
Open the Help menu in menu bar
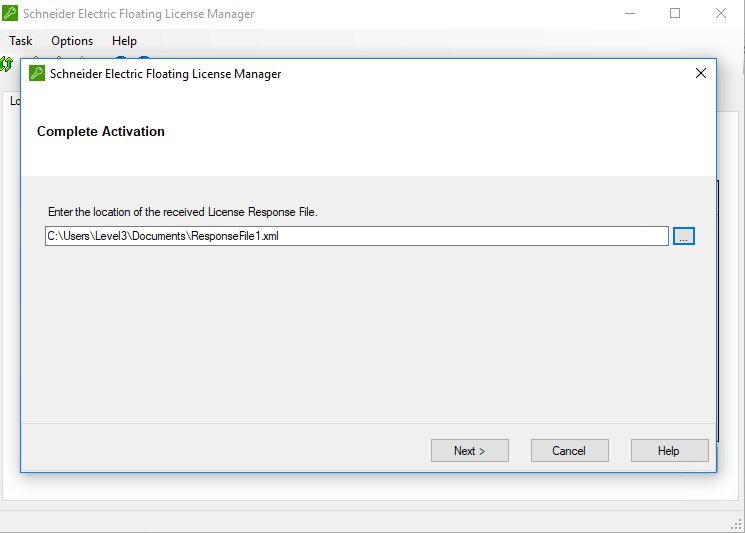124,41
